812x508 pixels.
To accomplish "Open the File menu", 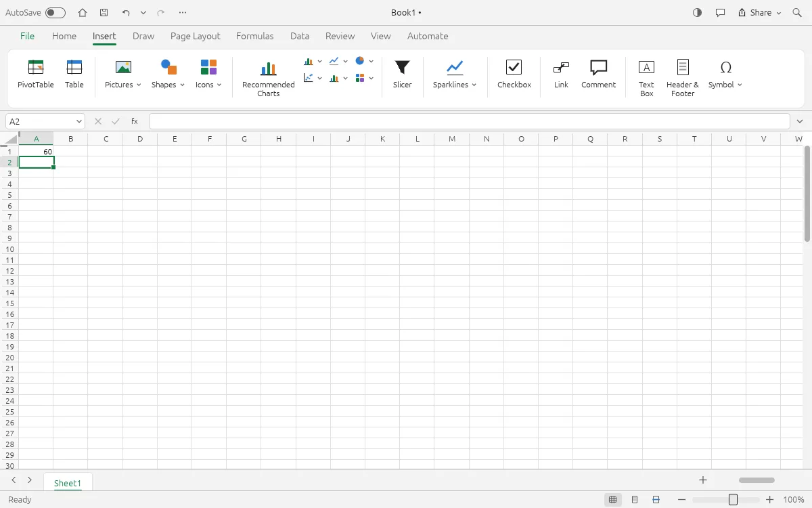I will [x=27, y=36].
